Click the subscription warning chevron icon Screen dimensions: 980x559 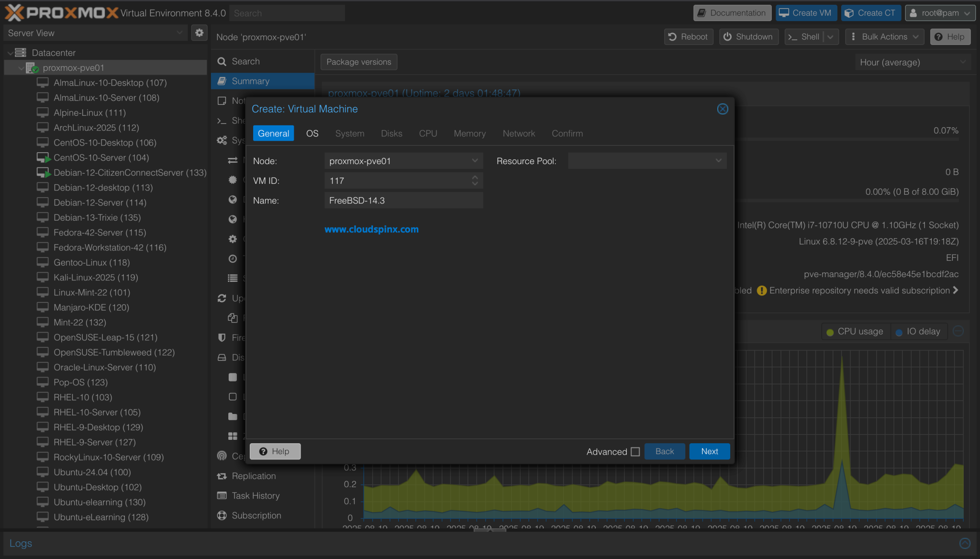click(x=956, y=291)
